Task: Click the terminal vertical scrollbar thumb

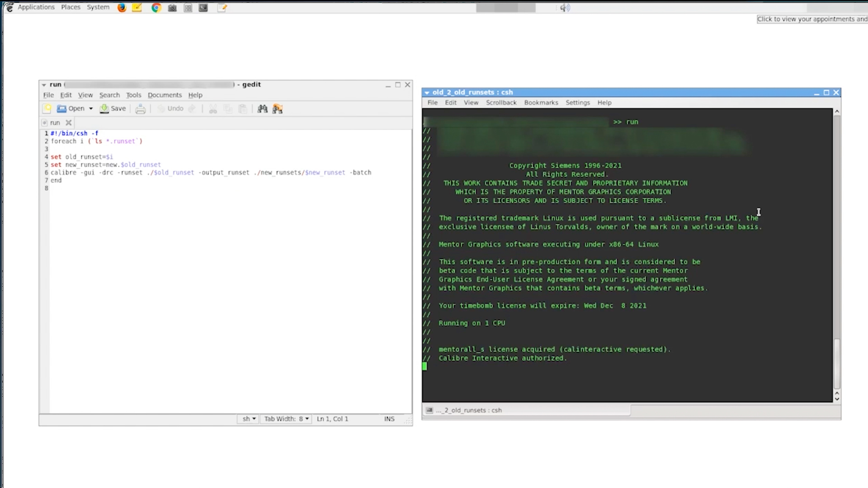Action: pyautogui.click(x=837, y=363)
